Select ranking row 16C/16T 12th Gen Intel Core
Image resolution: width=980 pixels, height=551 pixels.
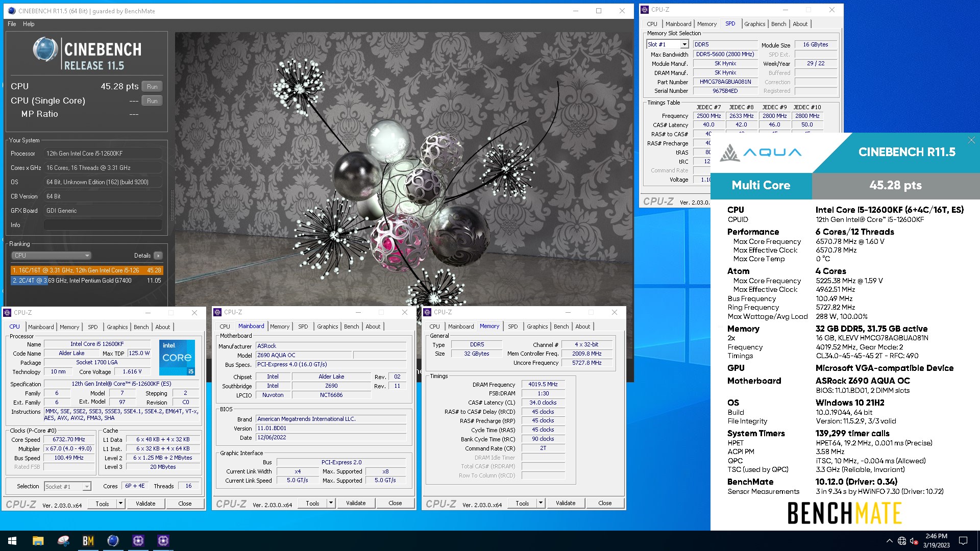coord(87,270)
